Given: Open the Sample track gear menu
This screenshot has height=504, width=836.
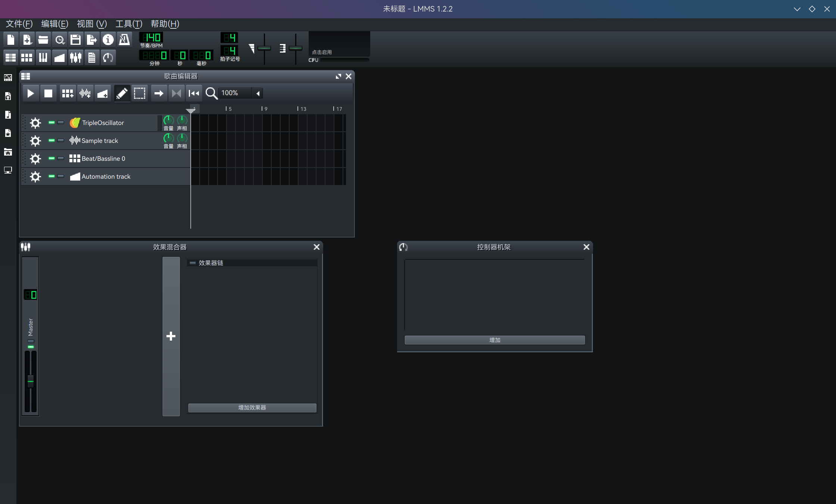Looking at the screenshot, I should tap(35, 141).
